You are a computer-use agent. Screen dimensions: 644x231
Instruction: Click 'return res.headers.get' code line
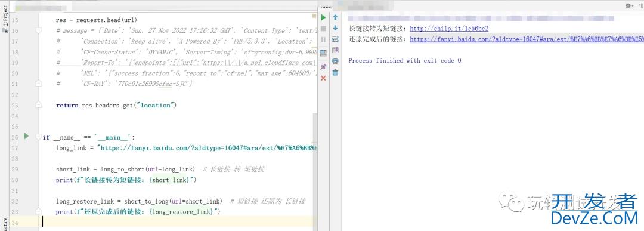pyautogui.click(x=116, y=105)
